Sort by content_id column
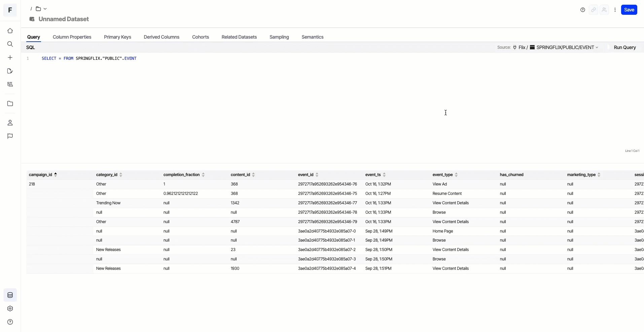644x332 pixels. click(253, 175)
